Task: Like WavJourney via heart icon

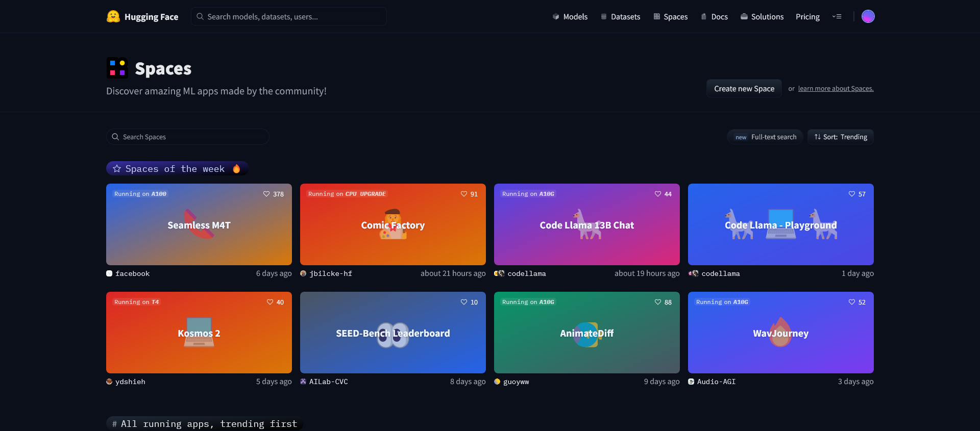Action: (852, 302)
